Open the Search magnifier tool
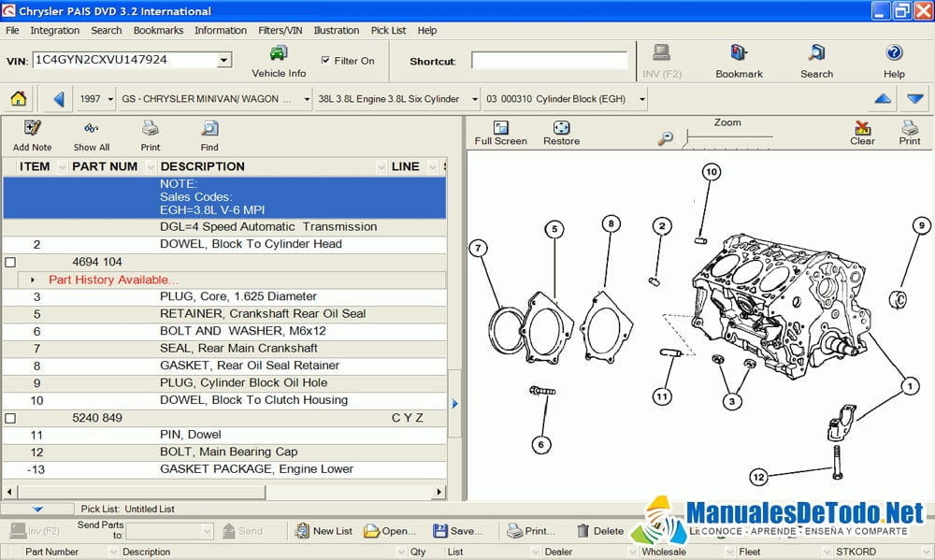 pos(816,53)
